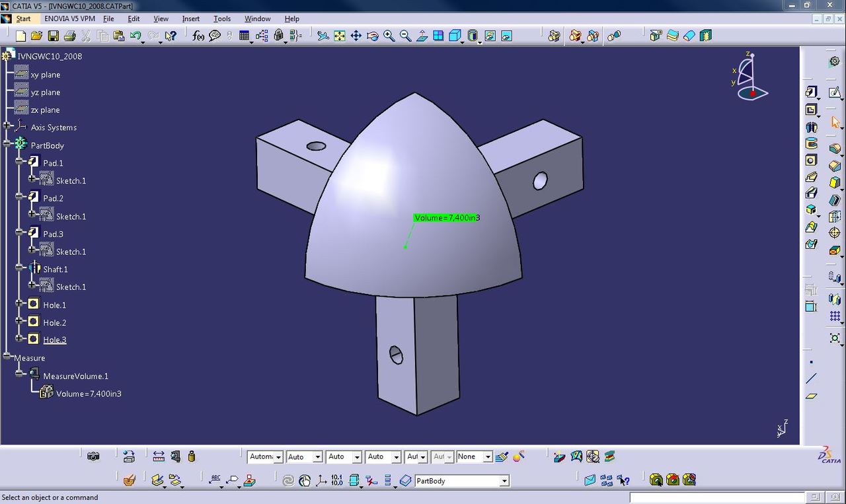846x504 pixels.
Task: Click the compass in viewport corner
Action: click(750, 76)
